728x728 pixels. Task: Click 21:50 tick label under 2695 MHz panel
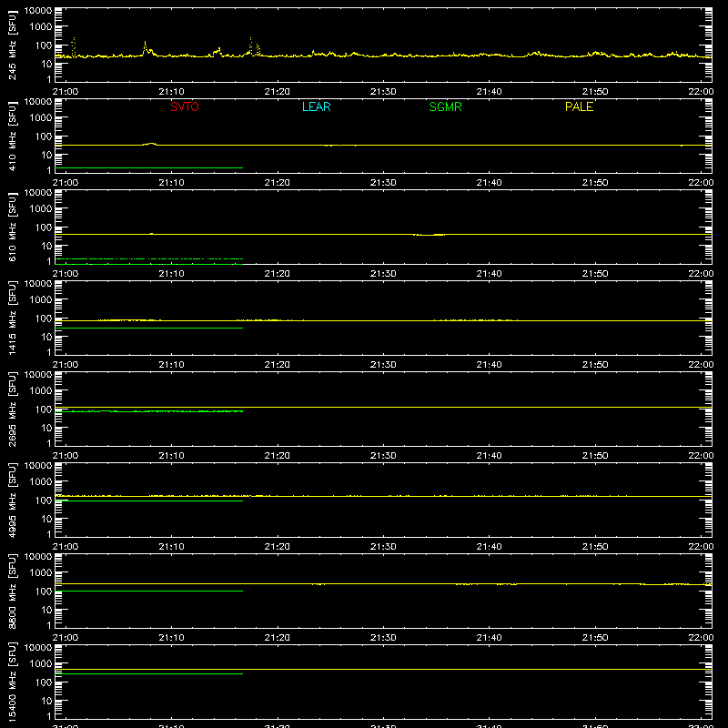click(595, 456)
